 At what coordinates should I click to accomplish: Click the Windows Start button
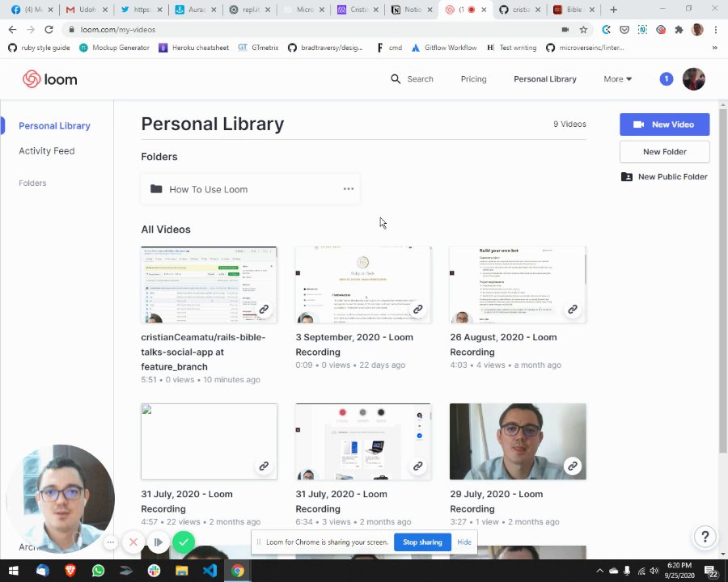[14, 571]
